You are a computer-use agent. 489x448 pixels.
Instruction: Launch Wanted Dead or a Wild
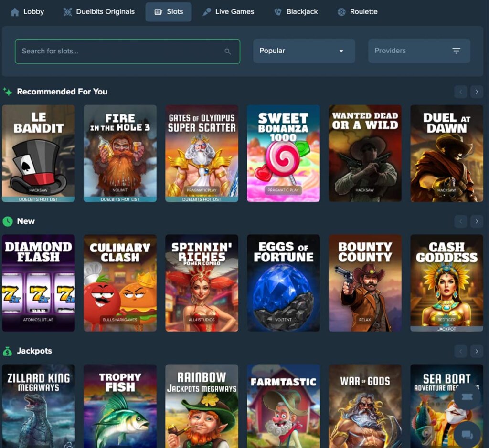[x=365, y=153]
